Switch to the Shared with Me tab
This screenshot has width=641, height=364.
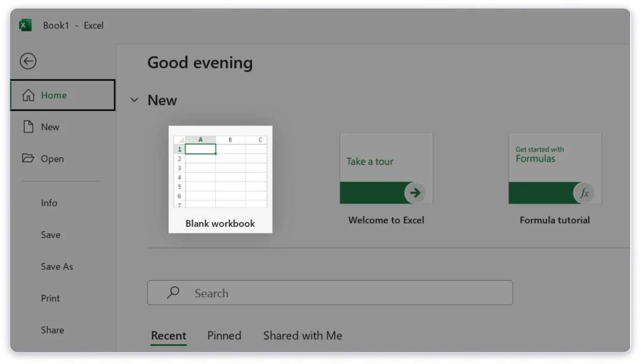pos(303,336)
